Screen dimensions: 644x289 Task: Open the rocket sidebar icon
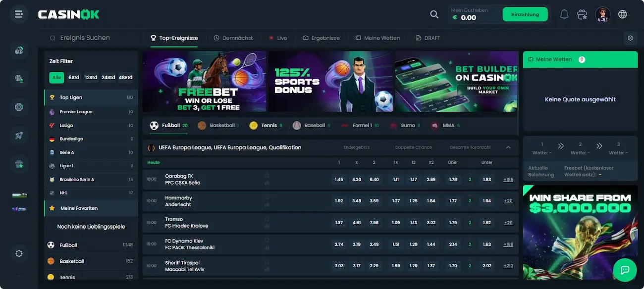pos(19,135)
